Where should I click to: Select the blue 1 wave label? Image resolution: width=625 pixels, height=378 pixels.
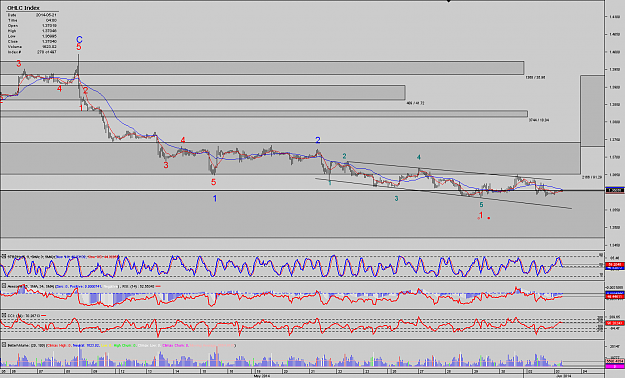(215, 198)
